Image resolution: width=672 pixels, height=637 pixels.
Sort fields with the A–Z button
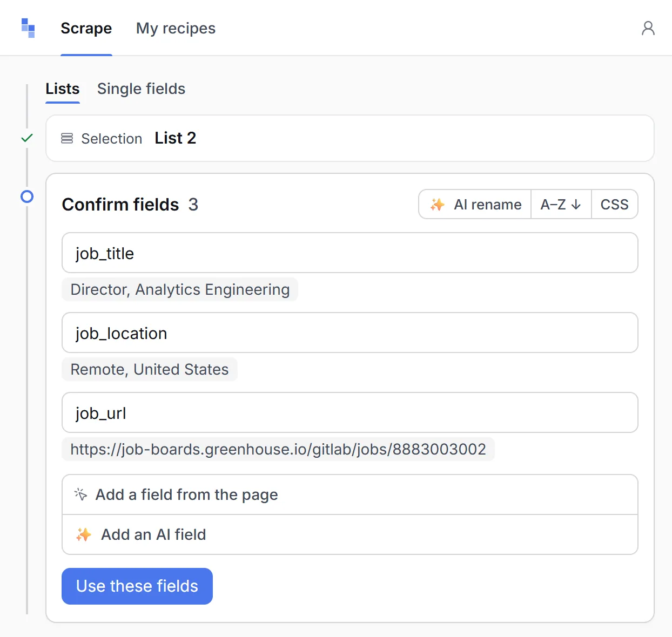coord(561,205)
